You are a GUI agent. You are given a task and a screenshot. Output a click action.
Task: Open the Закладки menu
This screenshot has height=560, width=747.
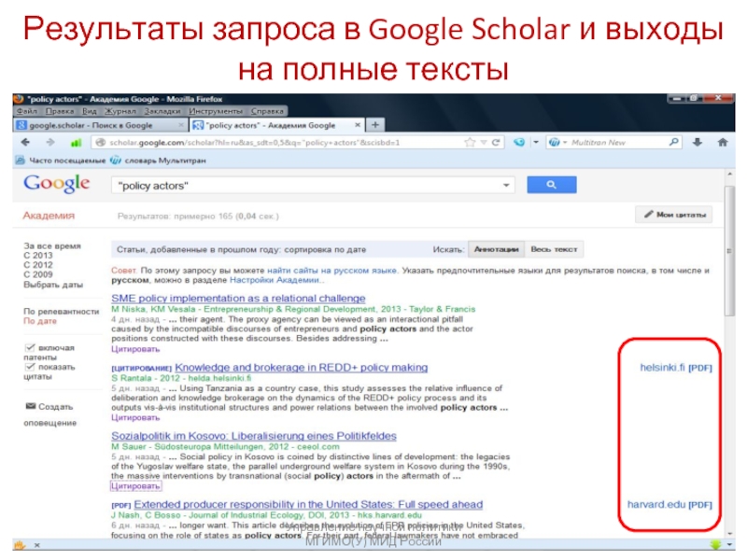click(x=162, y=111)
